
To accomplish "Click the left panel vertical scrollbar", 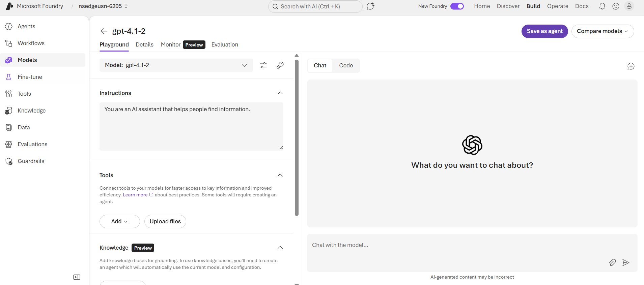I will (297, 138).
